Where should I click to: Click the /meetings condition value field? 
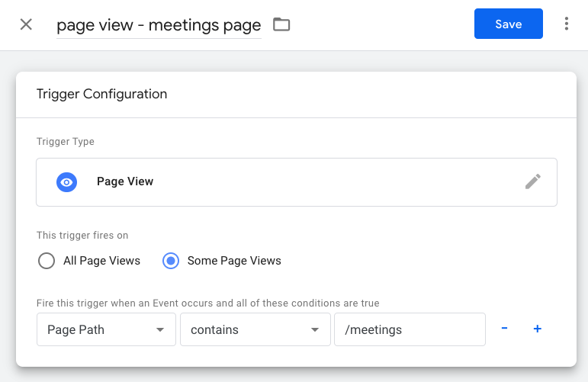tap(410, 329)
